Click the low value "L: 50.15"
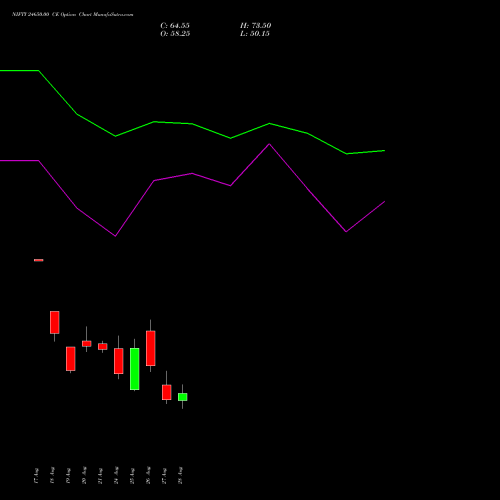The image size is (500, 500). click(255, 34)
